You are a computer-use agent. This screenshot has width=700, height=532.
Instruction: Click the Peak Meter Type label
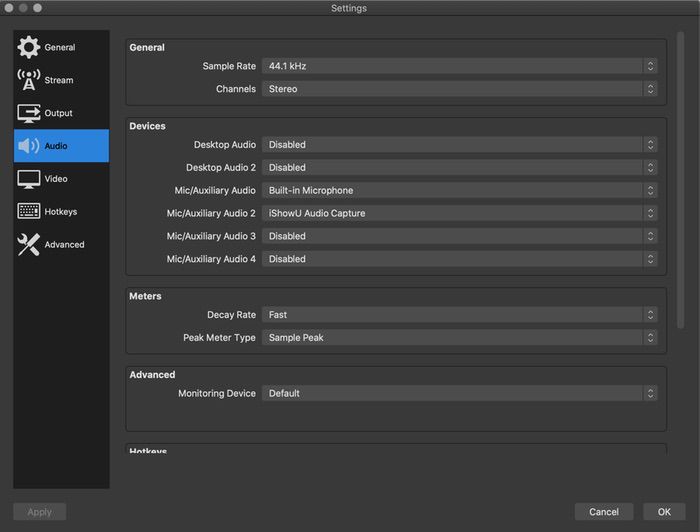pos(219,337)
